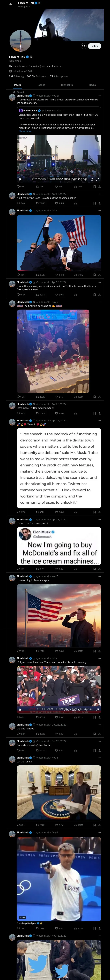This screenshot has height=980, width=110.
Task: Search this profile's posts
Action: (x=83, y=46)
